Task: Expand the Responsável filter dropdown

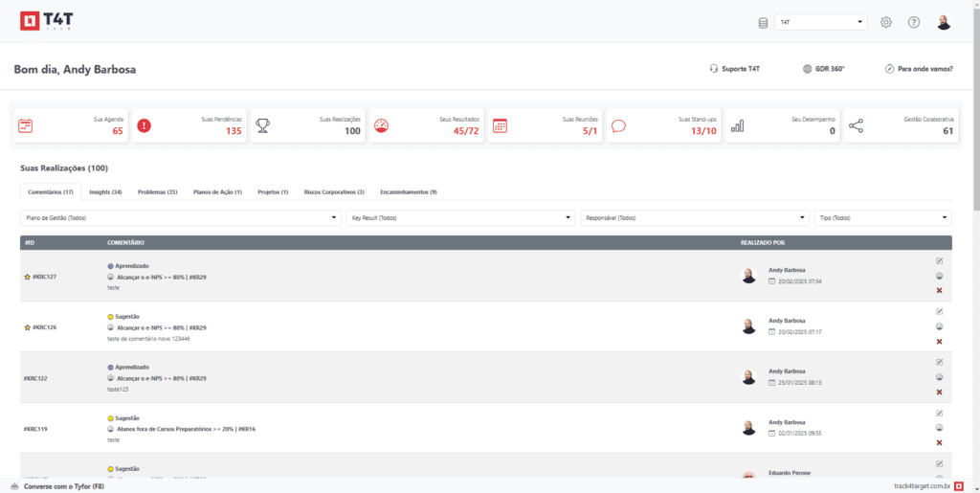Action: coord(695,218)
